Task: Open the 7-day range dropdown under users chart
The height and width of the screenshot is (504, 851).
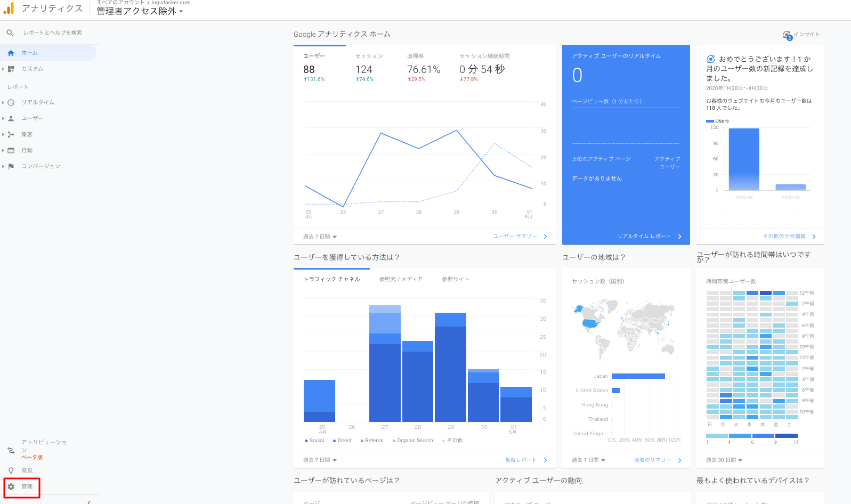Action: [x=320, y=237]
